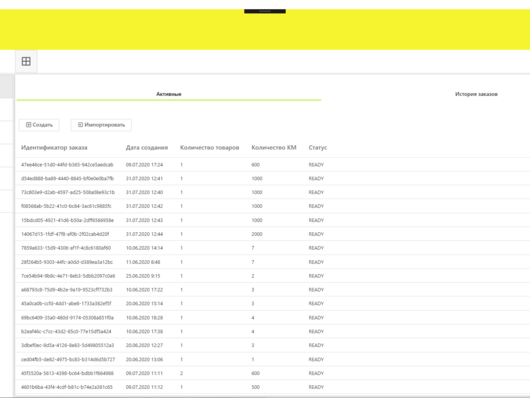Click READY status in the 11:12 row
This screenshot has width=530, height=398.
pyautogui.click(x=316, y=387)
